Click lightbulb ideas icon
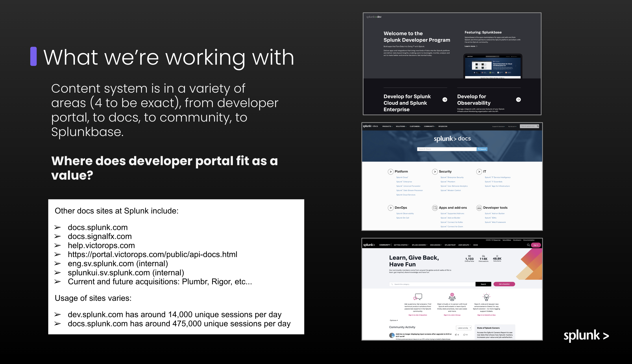Screen dimensions: 632x364 click(486, 297)
